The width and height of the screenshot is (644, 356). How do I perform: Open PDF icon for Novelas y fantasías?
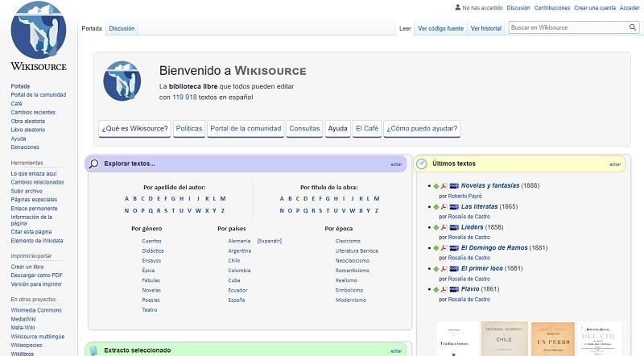444,186
